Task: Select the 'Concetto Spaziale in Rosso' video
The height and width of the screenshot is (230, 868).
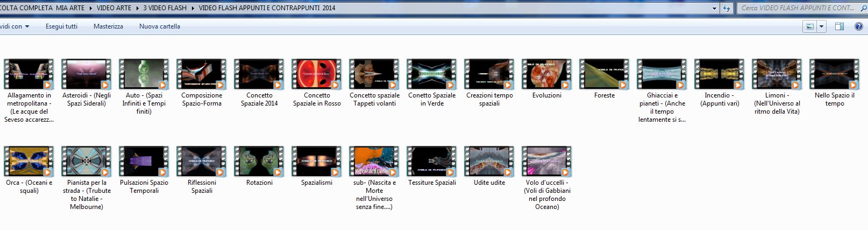Action: point(317,74)
